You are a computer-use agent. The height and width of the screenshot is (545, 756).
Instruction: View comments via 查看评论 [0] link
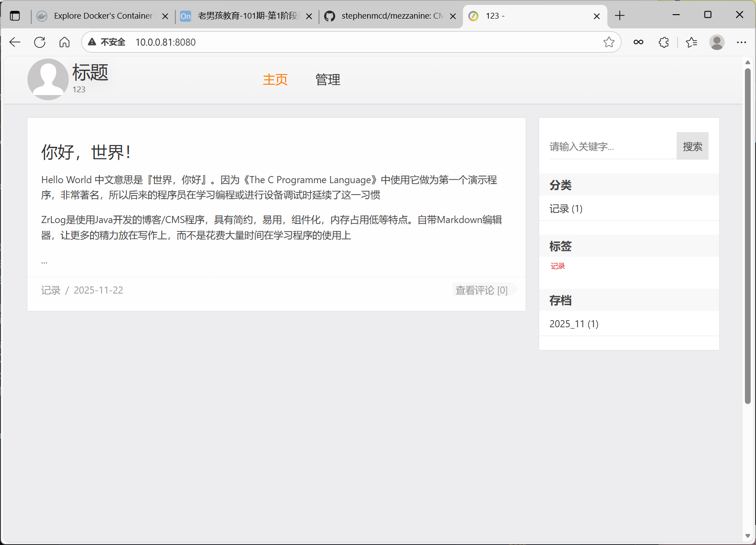click(x=482, y=290)
